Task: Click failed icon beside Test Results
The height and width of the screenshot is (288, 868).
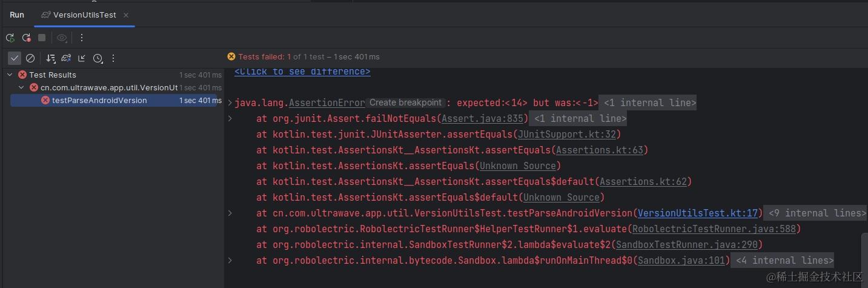Action: point(22,75)
